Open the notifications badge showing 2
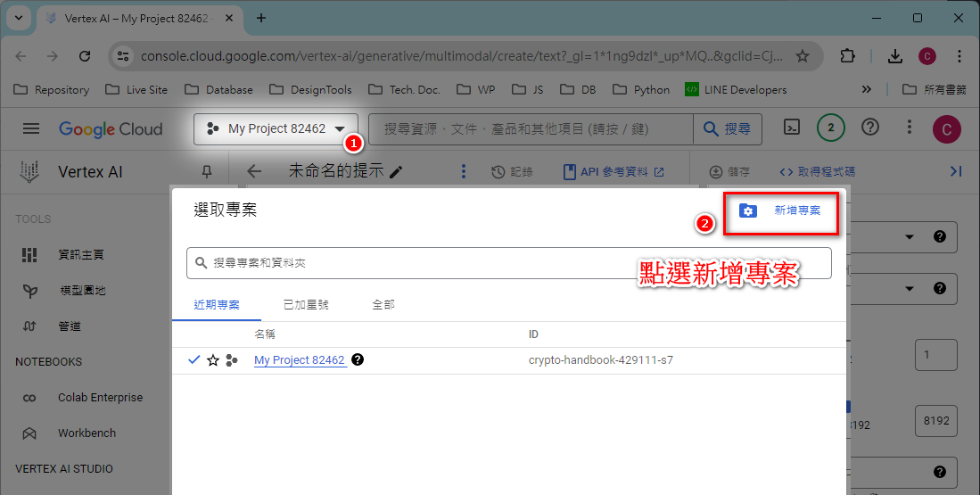Viewport: 980px width, 495px height. 830,128
